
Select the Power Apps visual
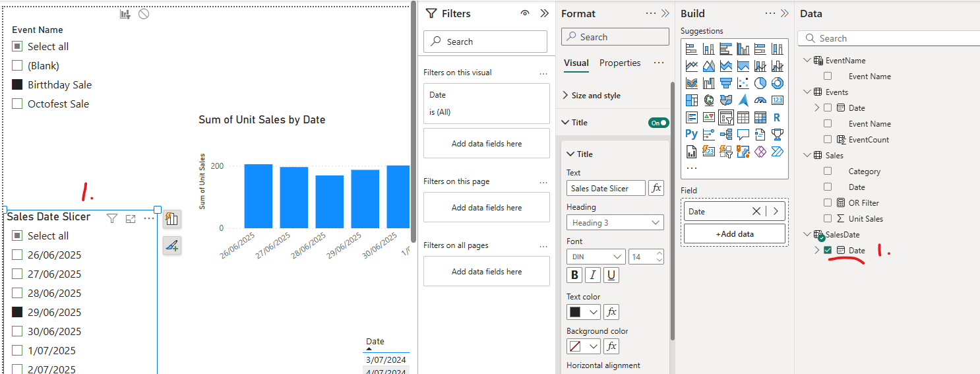tap(760, 152)
